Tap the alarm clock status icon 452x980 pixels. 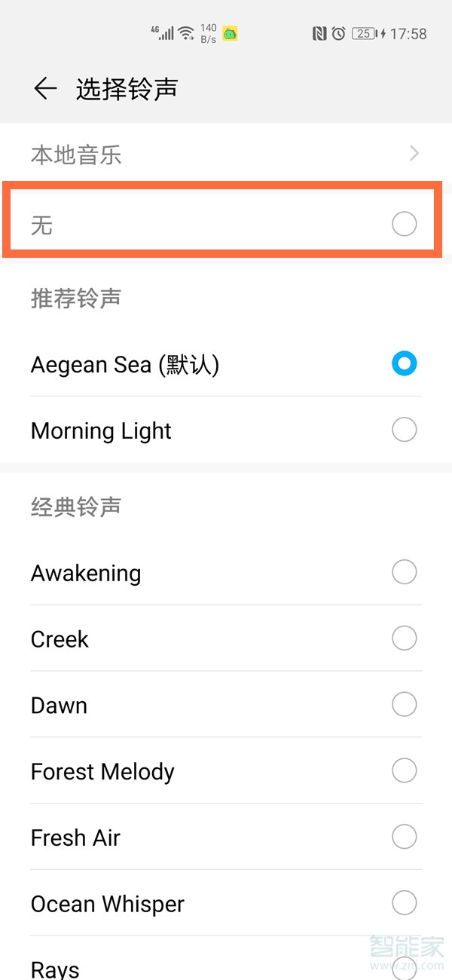click(x=338, y=33)
